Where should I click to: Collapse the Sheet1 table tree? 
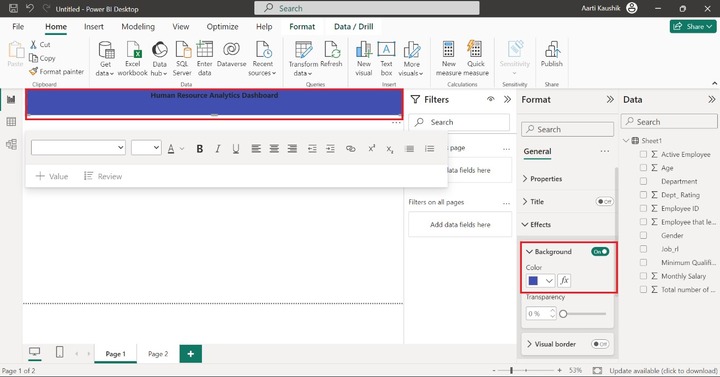626,141
